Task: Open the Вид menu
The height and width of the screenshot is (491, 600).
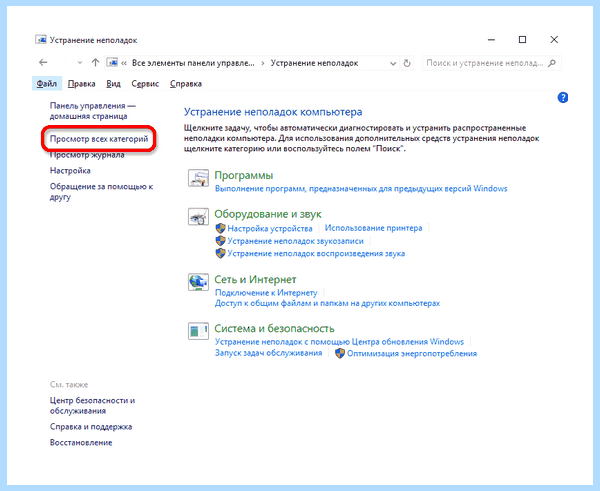Action: click(113, 83)
